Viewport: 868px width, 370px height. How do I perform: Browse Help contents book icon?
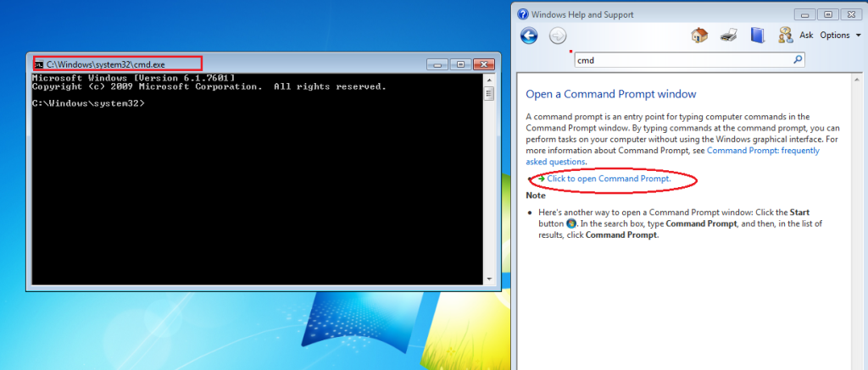point(757,36)
